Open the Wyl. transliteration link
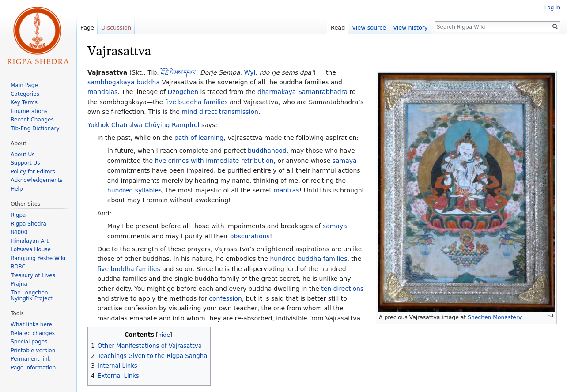Image resolution: width=567 pixels, height=392 pixels. coord(251,72)
